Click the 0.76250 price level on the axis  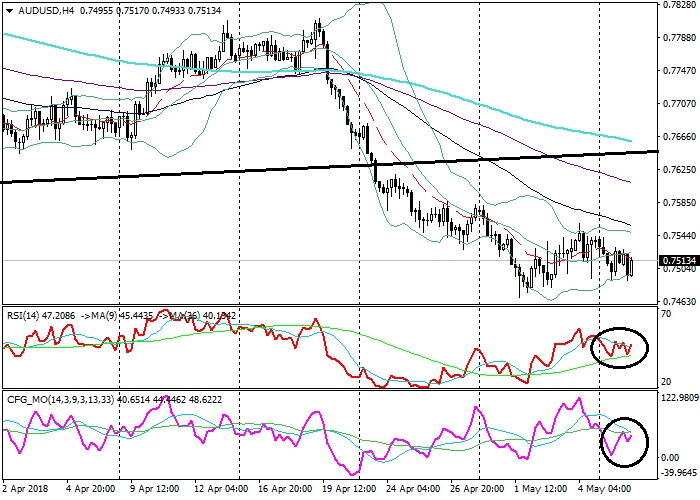coord(678,170)
